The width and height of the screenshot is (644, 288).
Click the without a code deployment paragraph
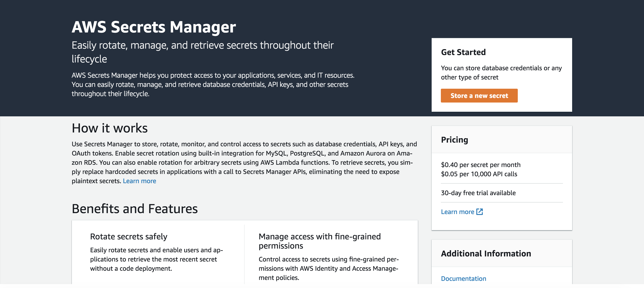(156, 259)
